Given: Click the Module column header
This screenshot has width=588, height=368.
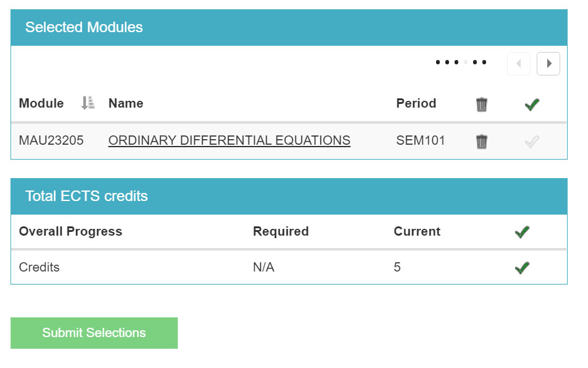Looking at the screenshot, I should click(41, 103).
